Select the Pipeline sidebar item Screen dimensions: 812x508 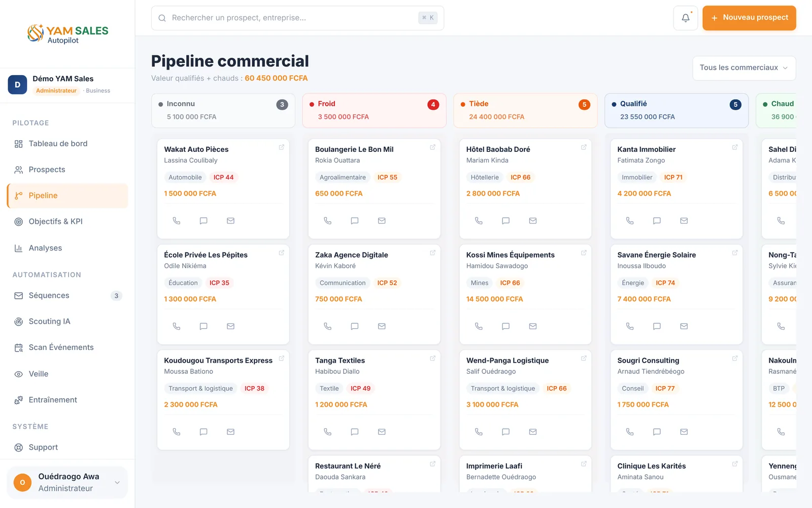pyautogui.click(x=67, y=196)
